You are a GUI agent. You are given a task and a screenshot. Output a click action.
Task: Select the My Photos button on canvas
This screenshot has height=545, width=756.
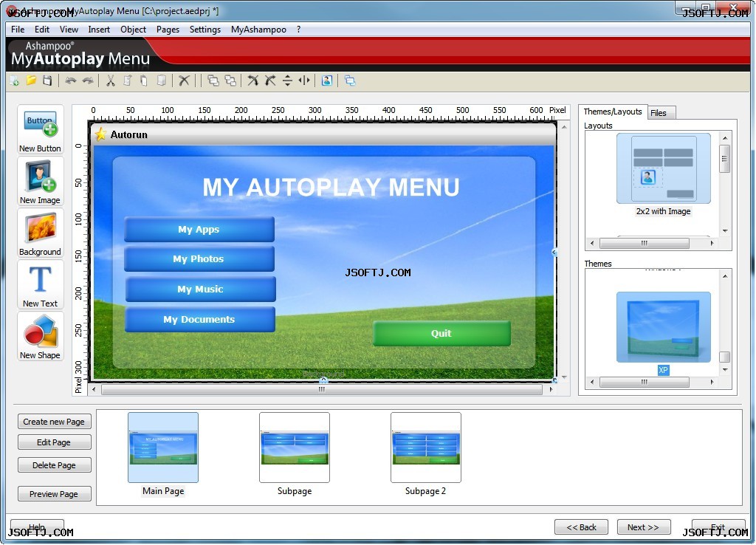click(x=199, y=259)
